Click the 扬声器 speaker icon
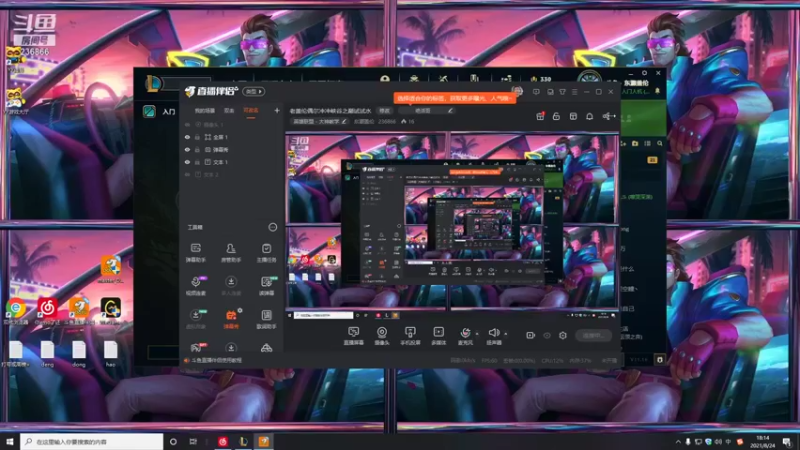800x450 pixels. pos(493,334)
